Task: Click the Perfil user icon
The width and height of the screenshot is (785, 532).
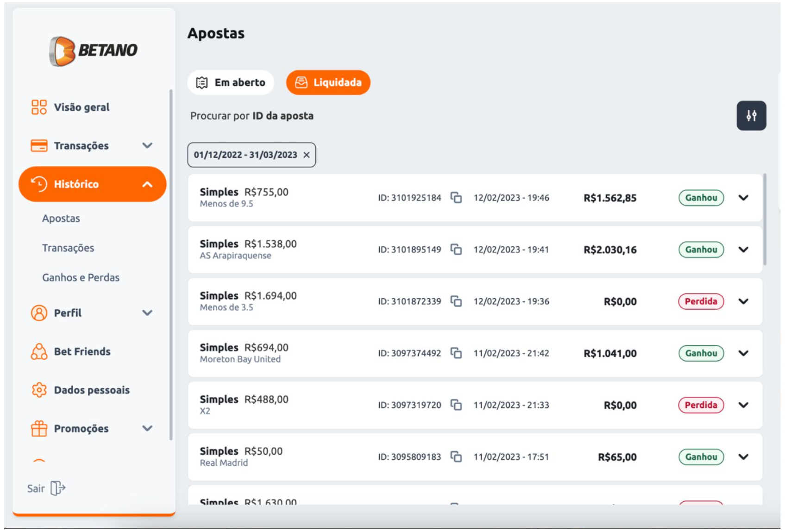Action: point(39,313)
